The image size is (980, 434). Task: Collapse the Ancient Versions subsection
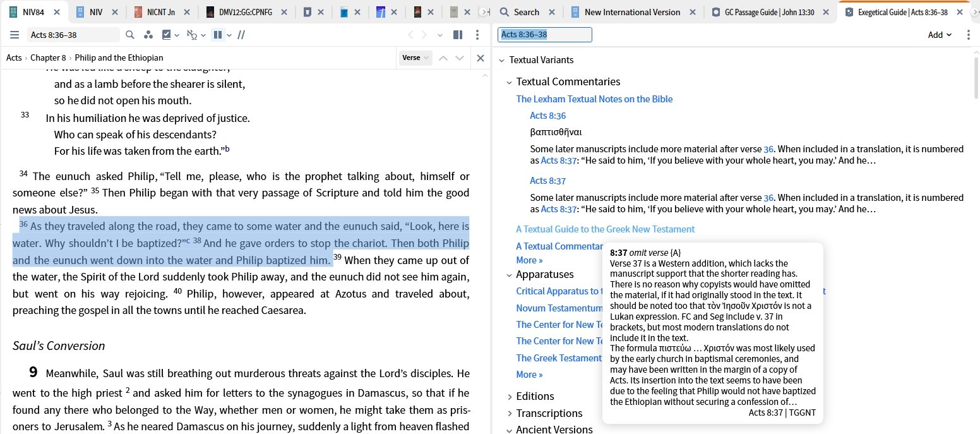(509, 430)
